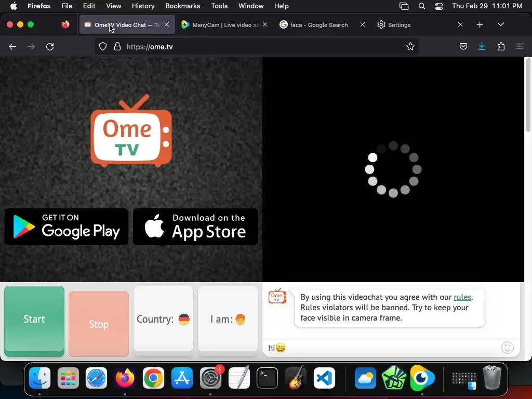
Task: Switch to the Settings tab
Action: pyautogui.click(x=420, y=25)
